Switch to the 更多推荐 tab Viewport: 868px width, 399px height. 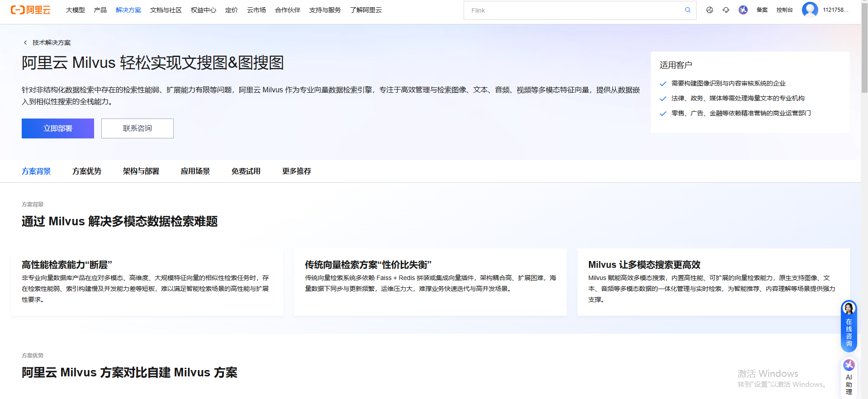(297, 171)
